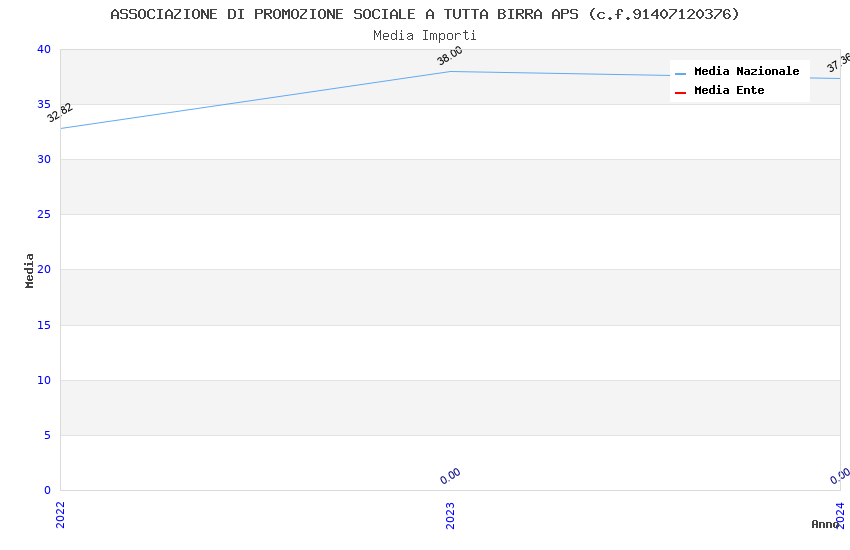Click the 2022 x-axis year label
Image resolution: width=850 pixels, height=550 pixels.
[x=60, y=514]
